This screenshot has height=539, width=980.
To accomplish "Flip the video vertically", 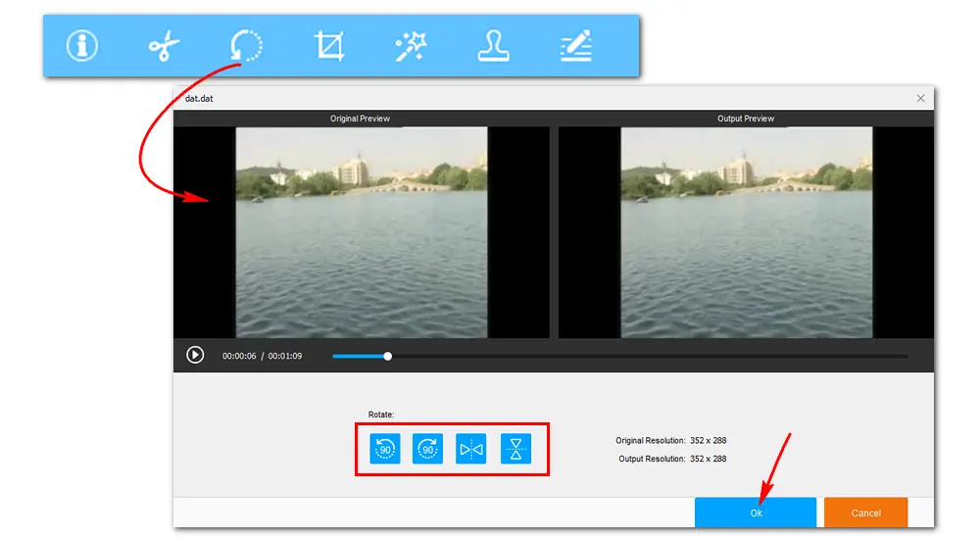I will [515, 449].
